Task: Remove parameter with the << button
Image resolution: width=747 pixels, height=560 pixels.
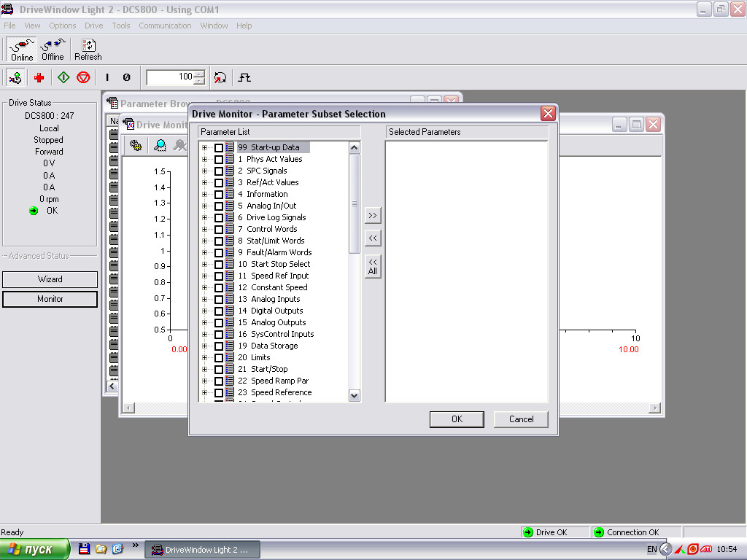Action: pos(373,238)
